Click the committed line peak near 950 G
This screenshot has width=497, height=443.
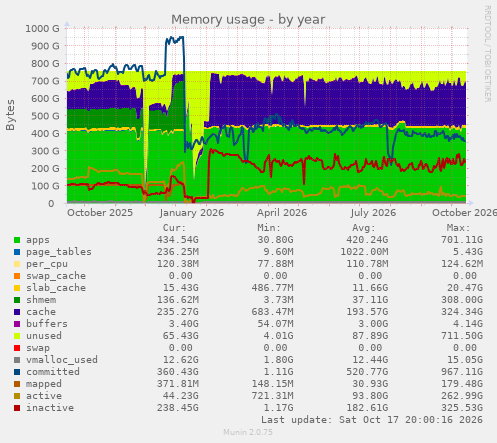tap(175, 39)
